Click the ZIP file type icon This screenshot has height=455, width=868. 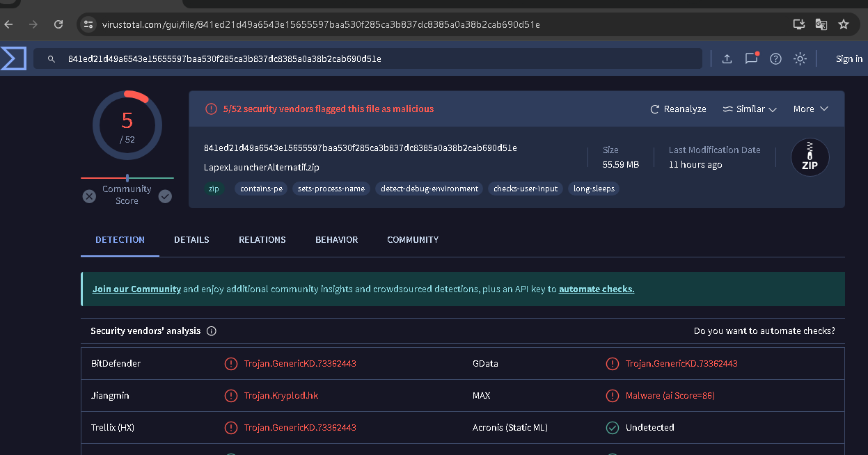pos(810,157)
